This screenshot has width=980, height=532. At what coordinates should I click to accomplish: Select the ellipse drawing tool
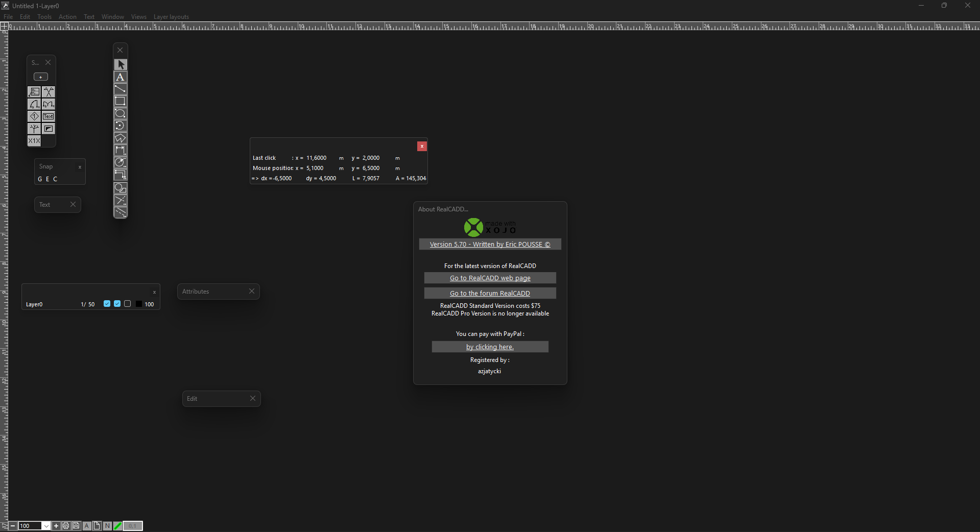(120, 113)
